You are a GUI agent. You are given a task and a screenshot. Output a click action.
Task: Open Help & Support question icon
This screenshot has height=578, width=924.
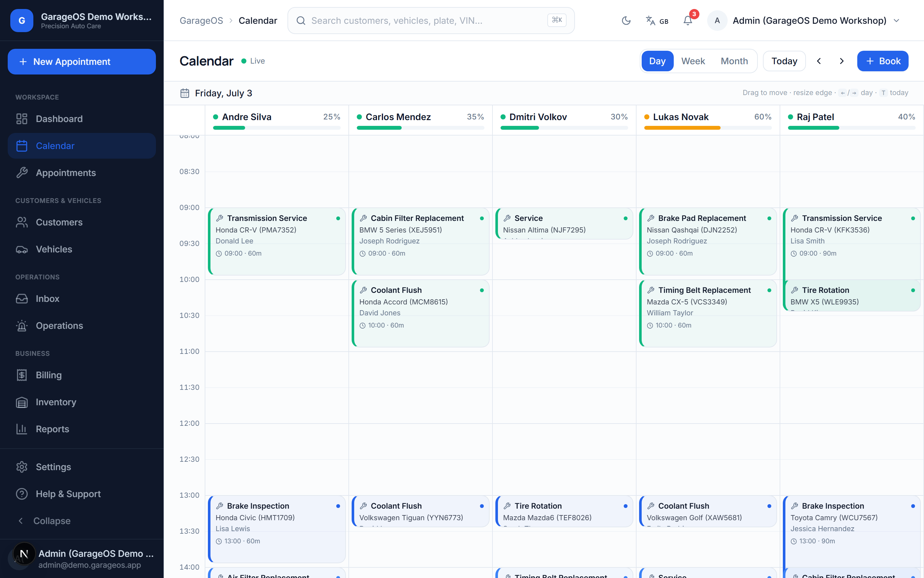(x=22, y=494)
